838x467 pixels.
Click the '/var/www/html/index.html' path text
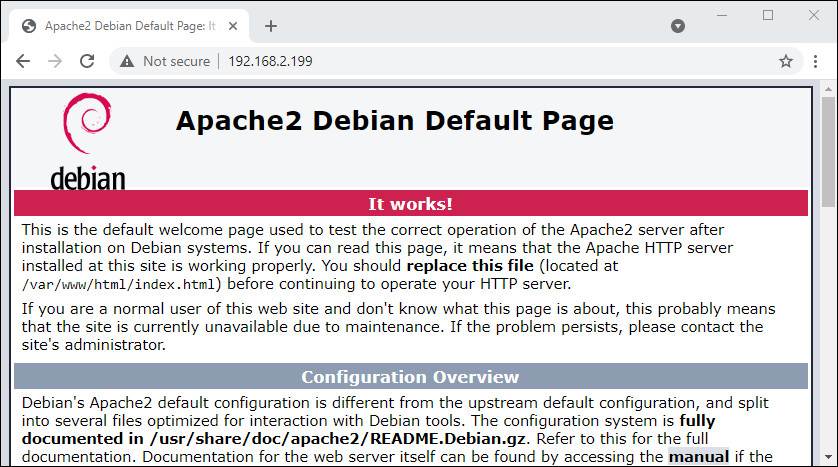[x=118, y=284]
